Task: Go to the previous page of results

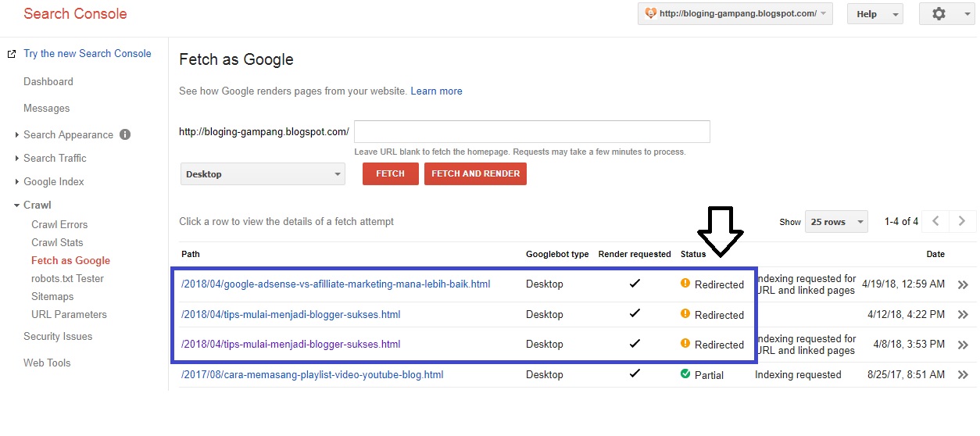Action: tap(935, 221)
